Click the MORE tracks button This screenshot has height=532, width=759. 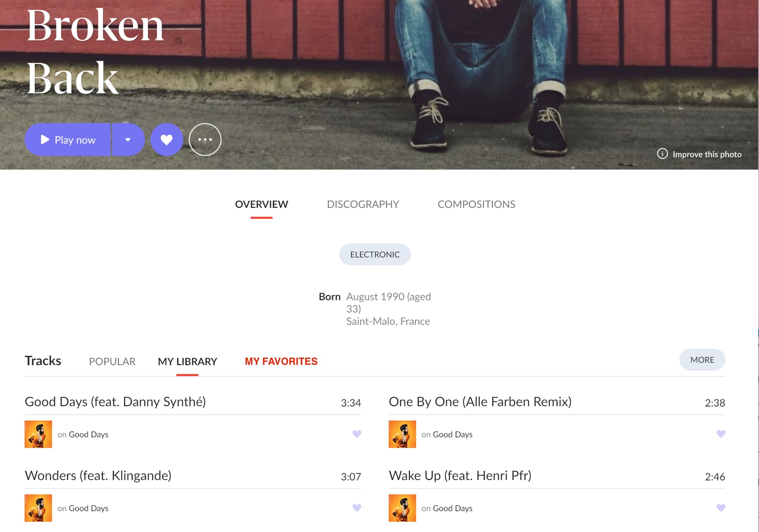pos(702,360)
